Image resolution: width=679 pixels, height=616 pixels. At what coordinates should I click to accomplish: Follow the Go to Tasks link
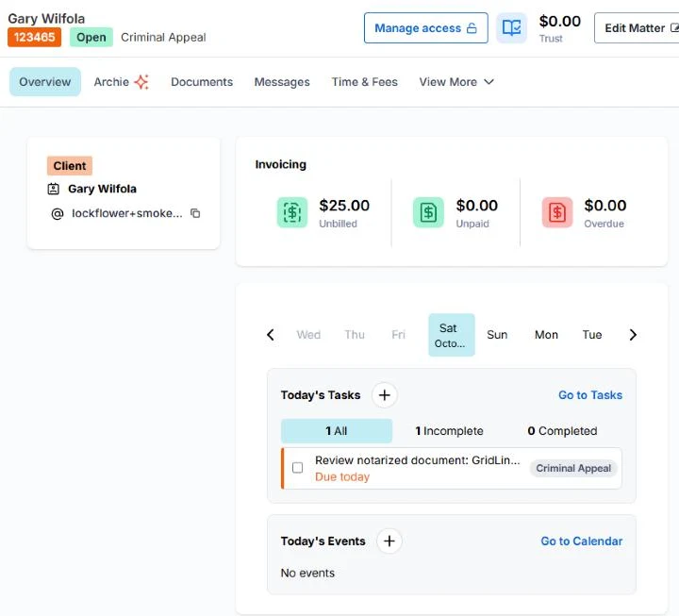click(x=590, y=395)
